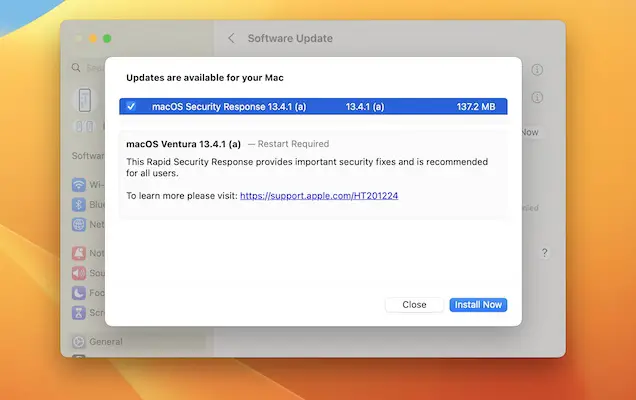636x400 pixels.
Task: Go back using the chevron beside Software Update
Action: pyautogui.click(x=231, y=38)
